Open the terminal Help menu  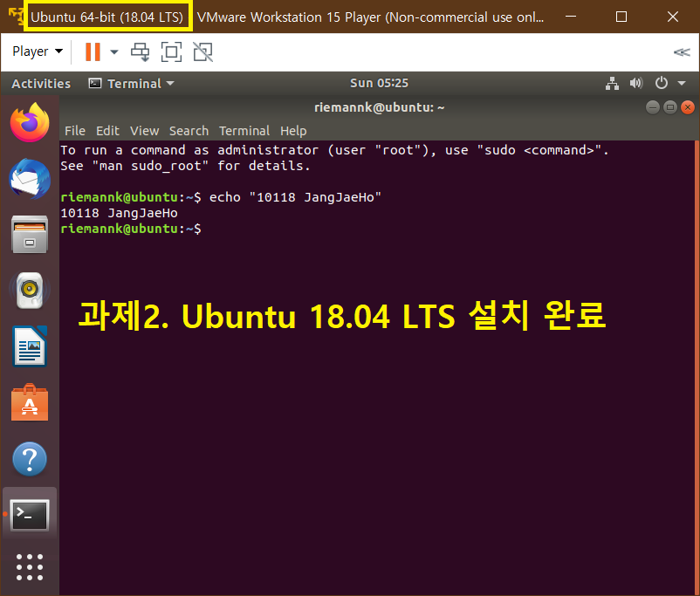click(293, 131)
